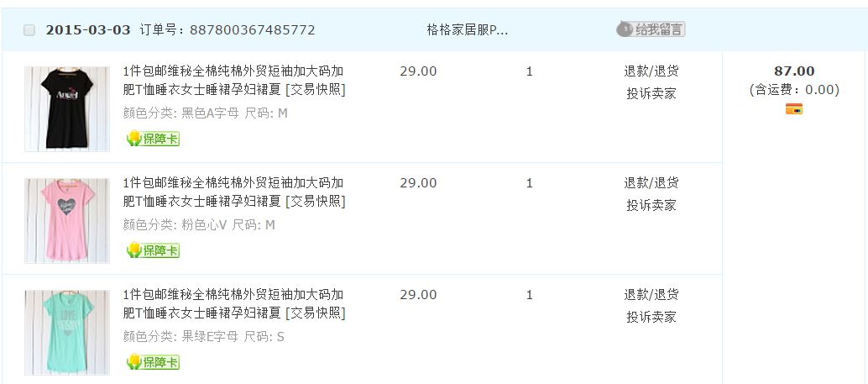
Task: Request 退款/退货 for the black 黑色A字母 item
Action: tap(651, 71)
